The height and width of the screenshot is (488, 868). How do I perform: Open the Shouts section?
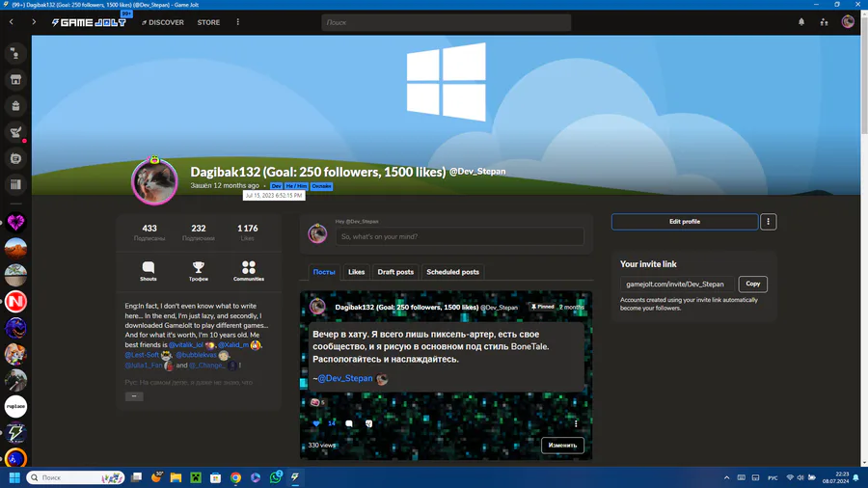coord(148,271)
